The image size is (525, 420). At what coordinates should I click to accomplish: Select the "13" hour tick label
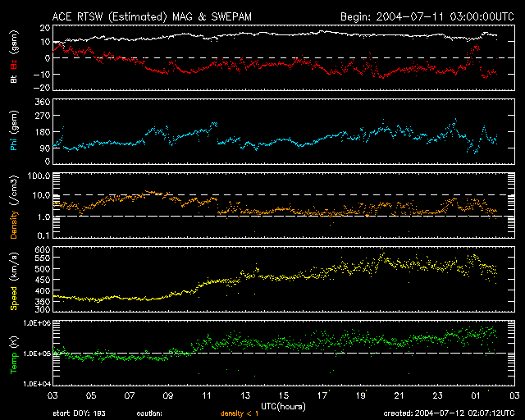245,396
